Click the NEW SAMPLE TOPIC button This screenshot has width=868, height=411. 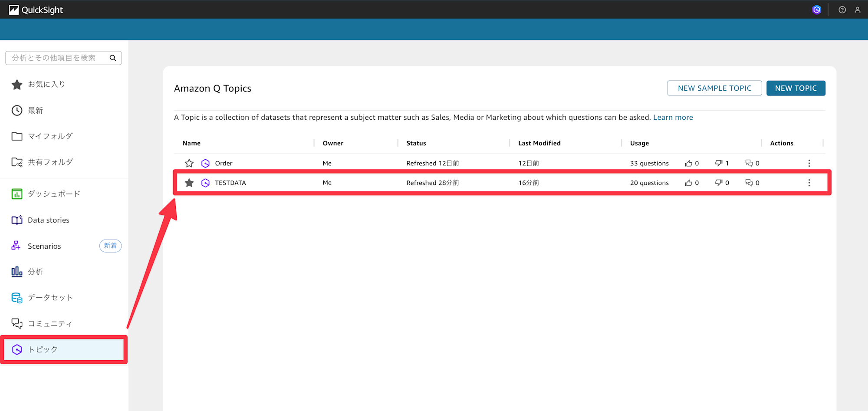(x=714, y=88)
